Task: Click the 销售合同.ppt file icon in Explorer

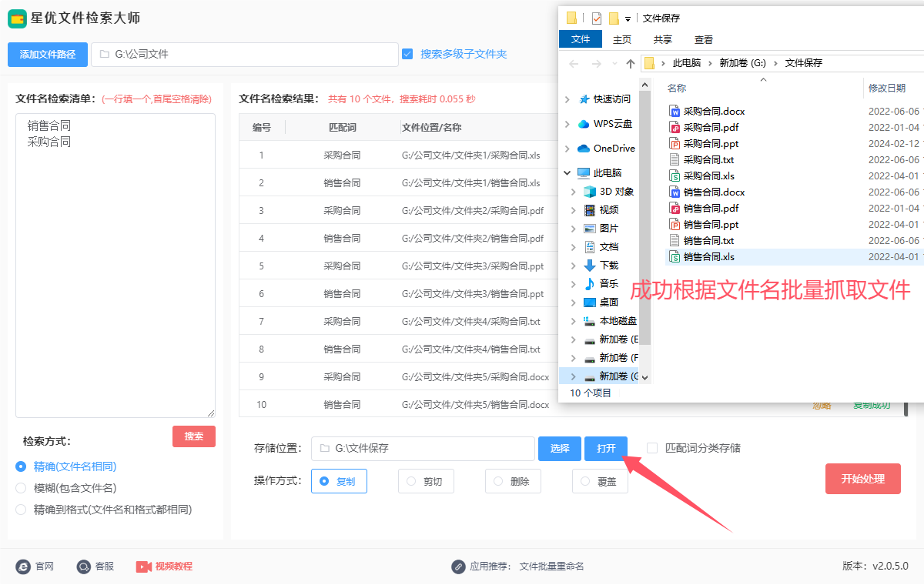Action: click(675, 225)
